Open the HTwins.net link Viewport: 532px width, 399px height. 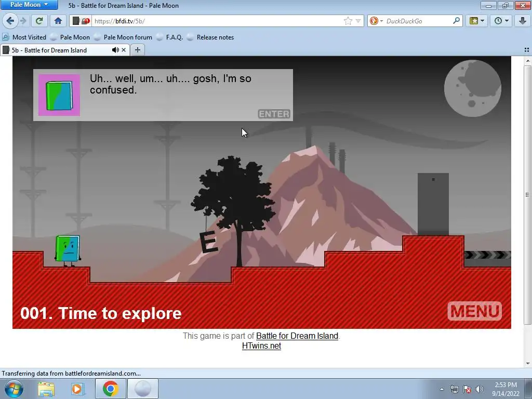[x=262, y=346]
